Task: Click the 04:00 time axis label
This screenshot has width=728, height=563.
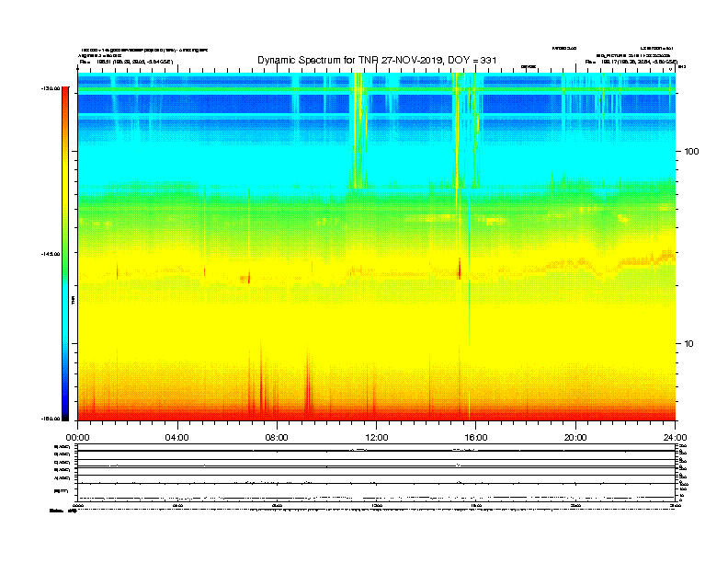Action: click(177, 438)
